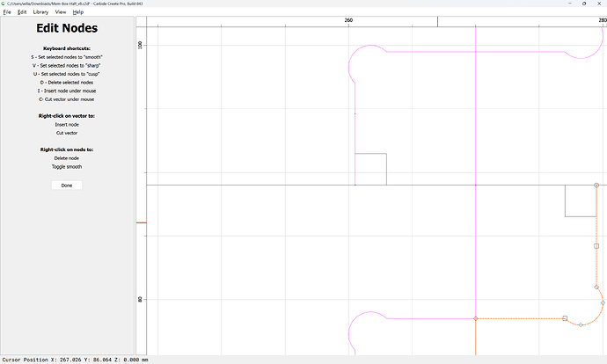Click the small magenta node on the left vertical line
The image size is (607, 364).
point(355,113)
